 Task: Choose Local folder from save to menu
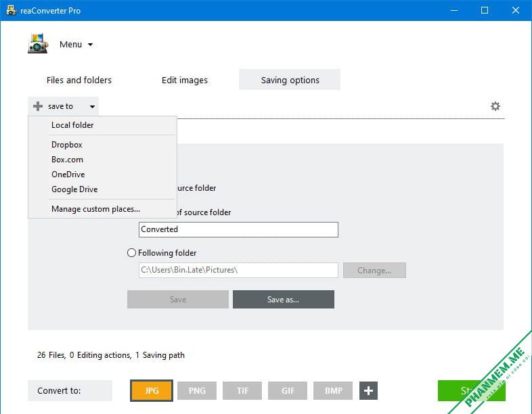tap(102, 124)
